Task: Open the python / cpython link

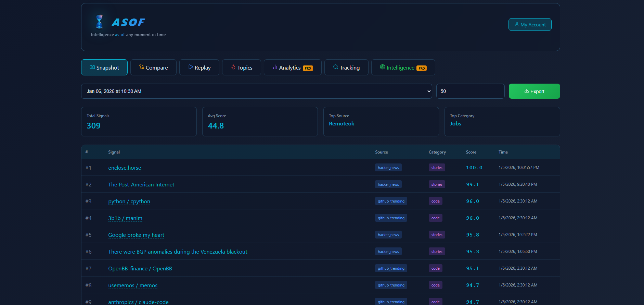Action: coord(129,202)
